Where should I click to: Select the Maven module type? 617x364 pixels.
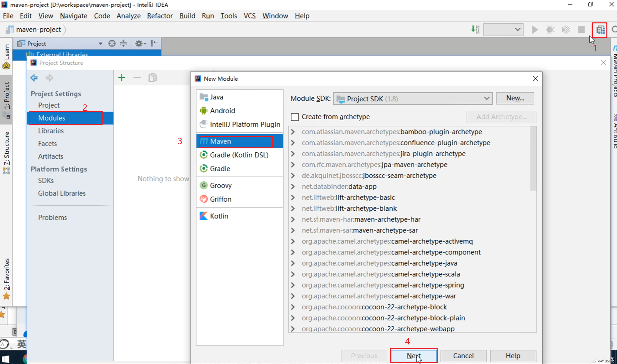coord(240,141)
